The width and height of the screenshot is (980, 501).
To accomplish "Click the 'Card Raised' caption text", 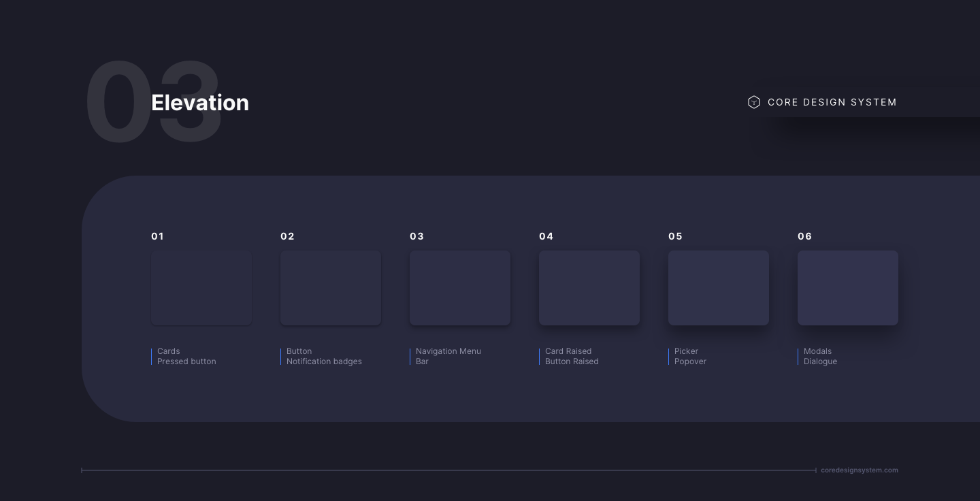I will click(568, 351).
